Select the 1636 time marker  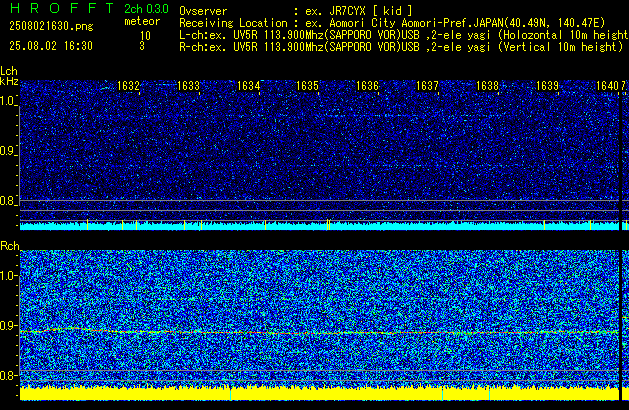click(367, 86)
